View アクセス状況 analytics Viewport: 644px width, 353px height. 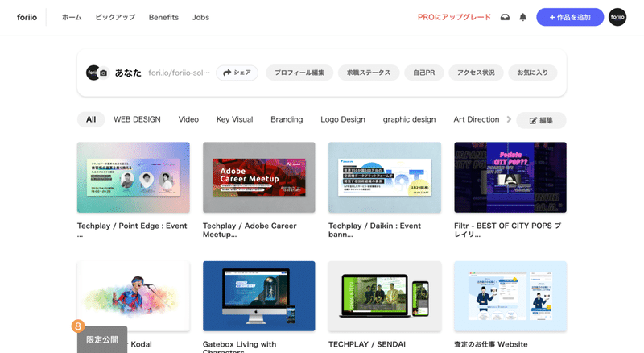(476, 73)
